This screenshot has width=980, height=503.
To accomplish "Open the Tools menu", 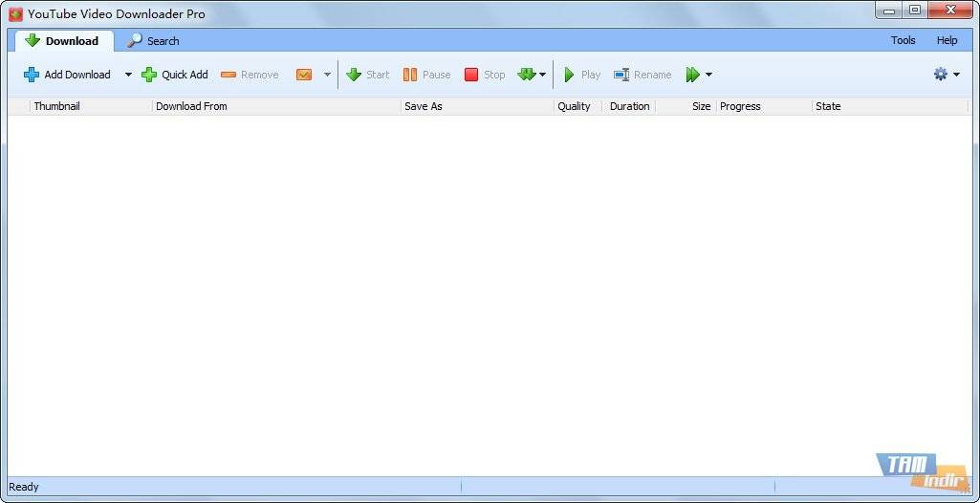I will point(903,40).
